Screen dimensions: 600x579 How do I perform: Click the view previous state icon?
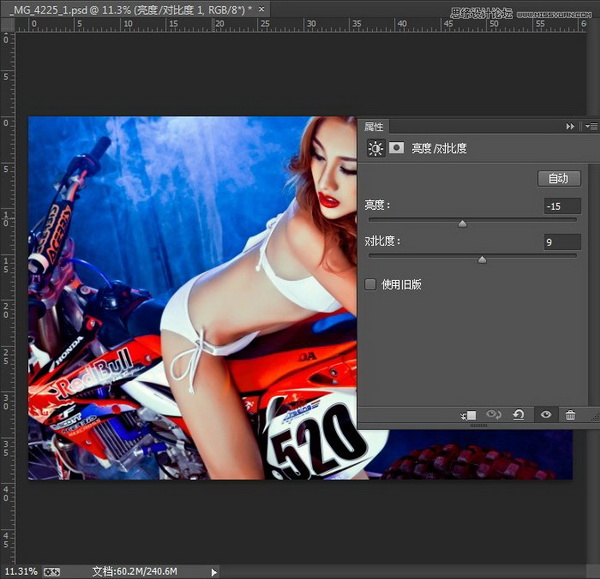pyautogui.click(x=493, y=414)
